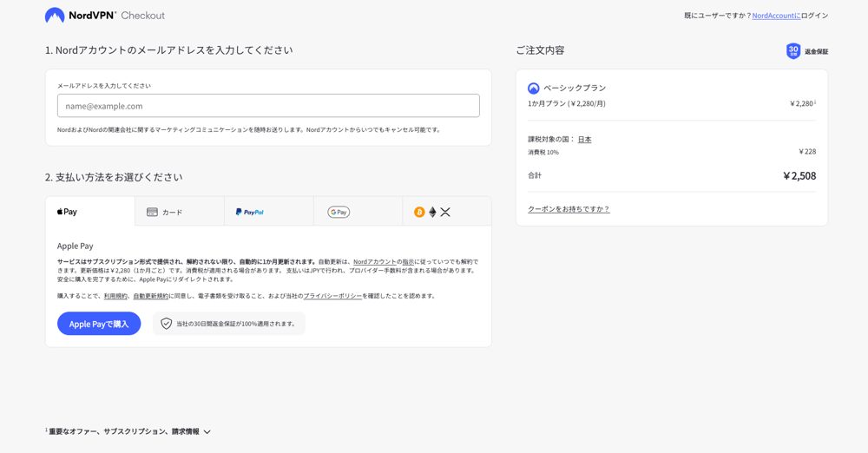Expand 重要なオファー、サブスクリプション、請求情報 section
868x453 pixels.
click(128, 431)
